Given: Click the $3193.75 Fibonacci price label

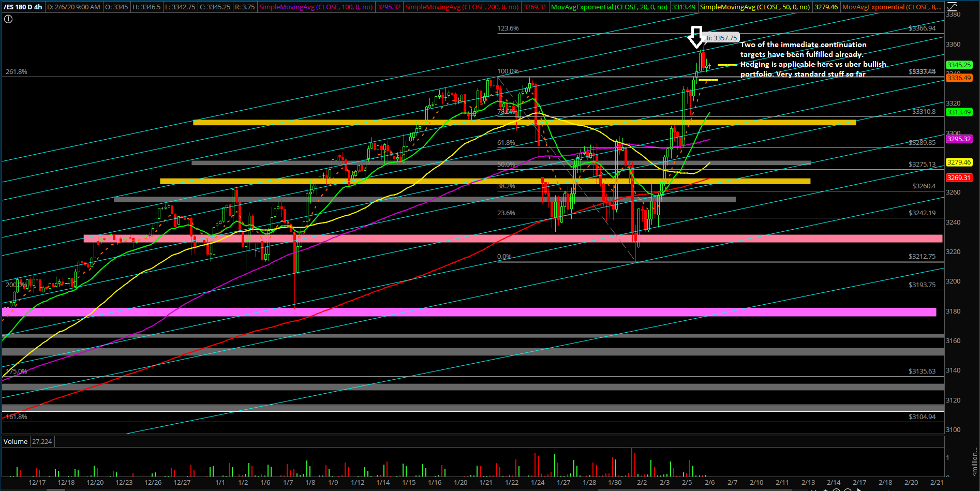Looking at the screenshot, I should coord(922,285).
